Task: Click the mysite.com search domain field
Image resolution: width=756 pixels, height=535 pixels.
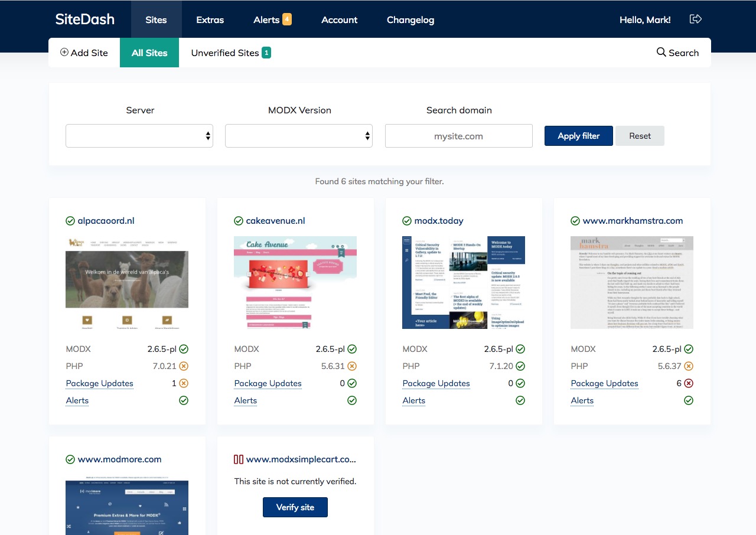Action: point(458,135)
